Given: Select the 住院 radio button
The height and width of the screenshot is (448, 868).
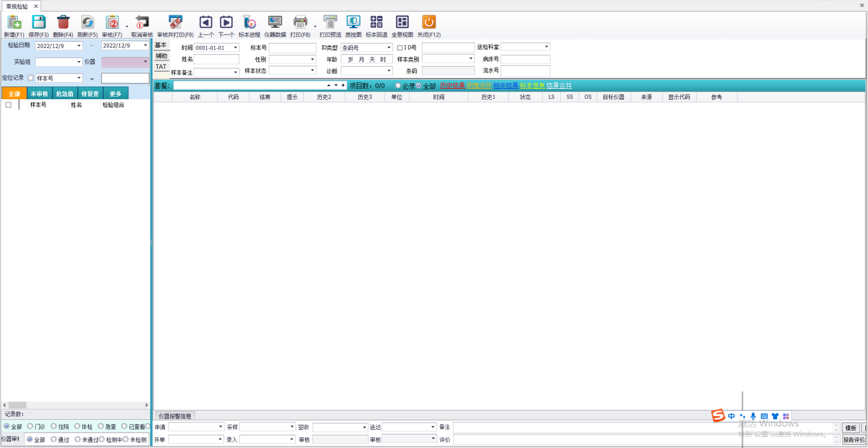Looking at the screenshot, I should point(54,427).
